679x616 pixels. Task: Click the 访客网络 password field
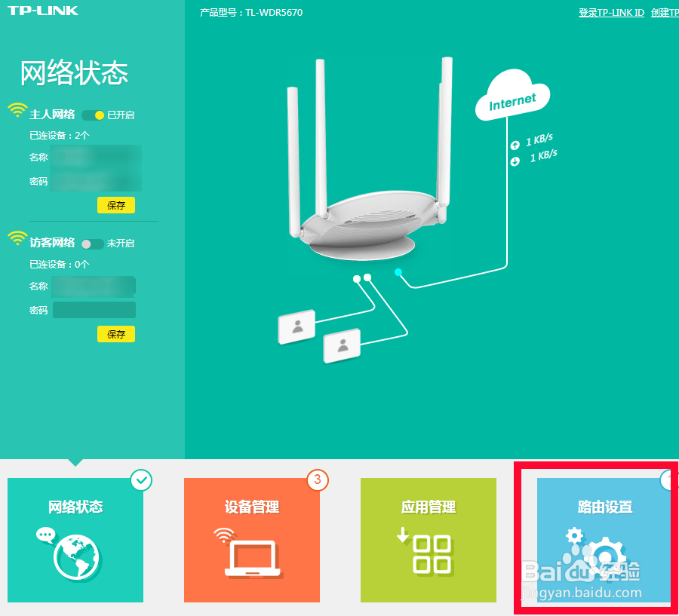(94, 310)
